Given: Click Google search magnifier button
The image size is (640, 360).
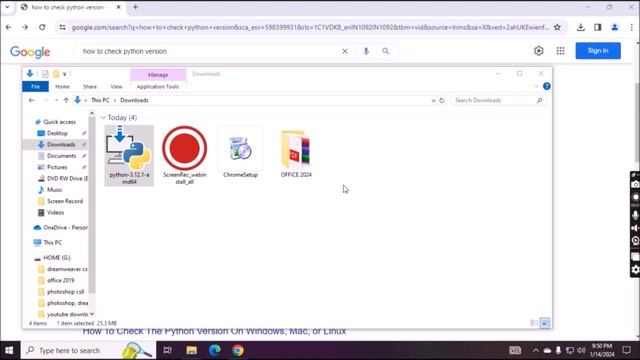Looking at the screenshot, I should point(386,51).
